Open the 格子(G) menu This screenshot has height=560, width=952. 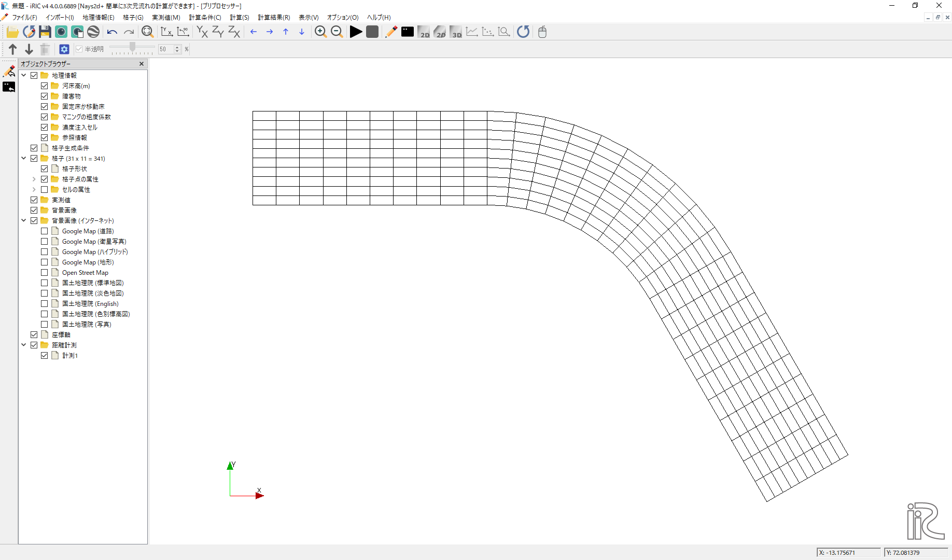133,18
